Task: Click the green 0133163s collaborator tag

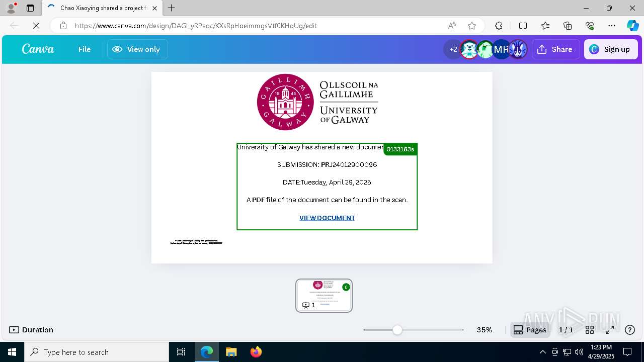Action: pos(400,149)
